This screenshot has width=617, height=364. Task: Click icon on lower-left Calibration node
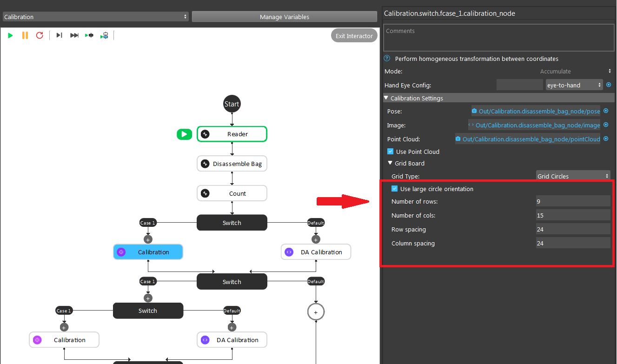pyautogui.click(x=37, y=340)
